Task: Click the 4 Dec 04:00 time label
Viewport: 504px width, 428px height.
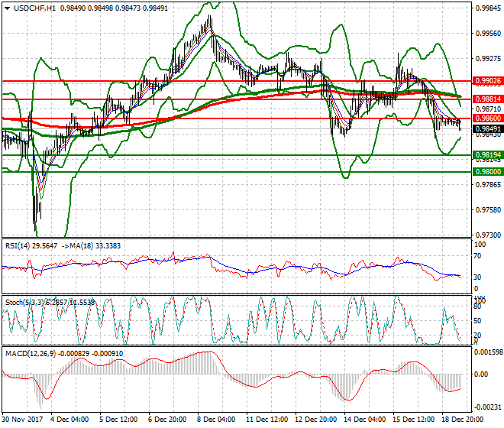Action: (69, 420)
